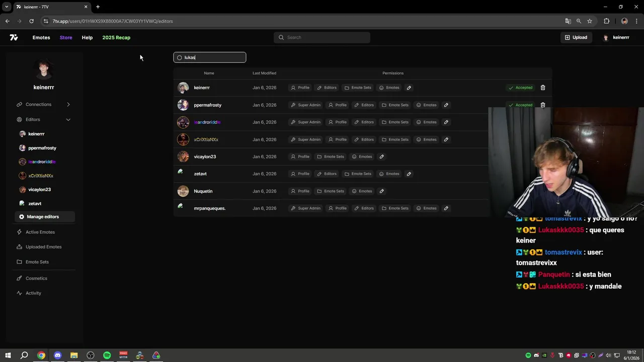The image size is (644, 362).
Task: Click the Name column header
Action: tap(209, 73)
